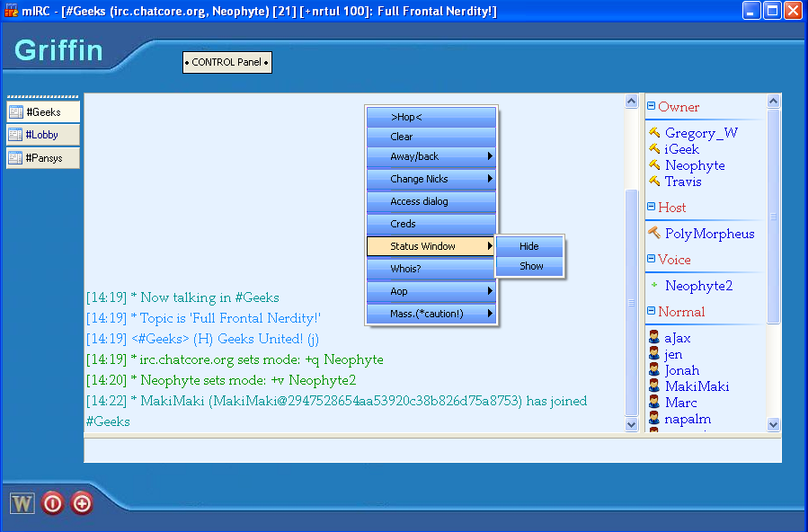
Task: Select Hide in Status Window submenu
Action: pyautogui.click(x=529, y=246)
